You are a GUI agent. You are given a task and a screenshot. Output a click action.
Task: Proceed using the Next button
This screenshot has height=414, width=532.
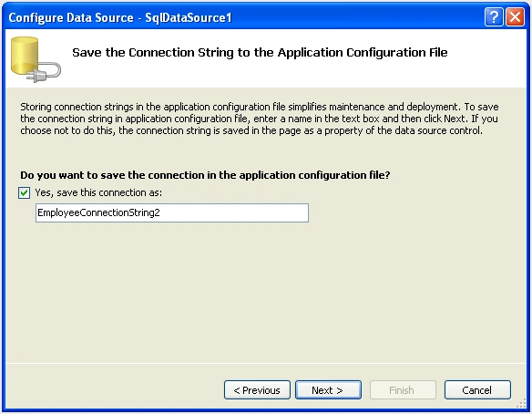[x=328, y=390]
